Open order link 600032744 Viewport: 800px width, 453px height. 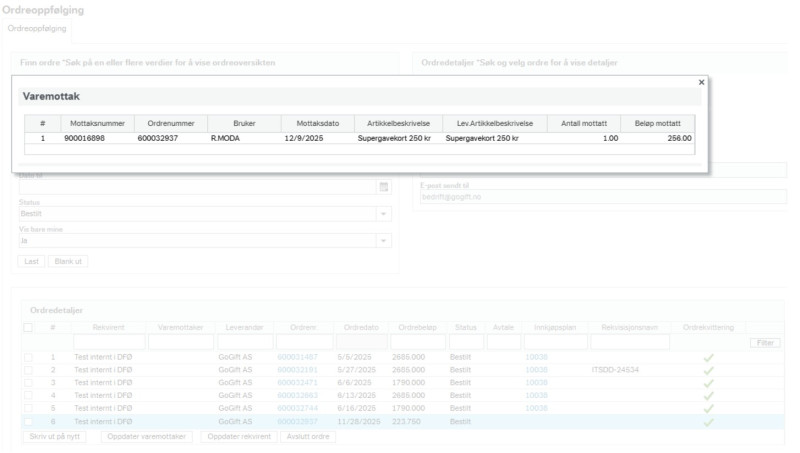click(x=297, y=408)
